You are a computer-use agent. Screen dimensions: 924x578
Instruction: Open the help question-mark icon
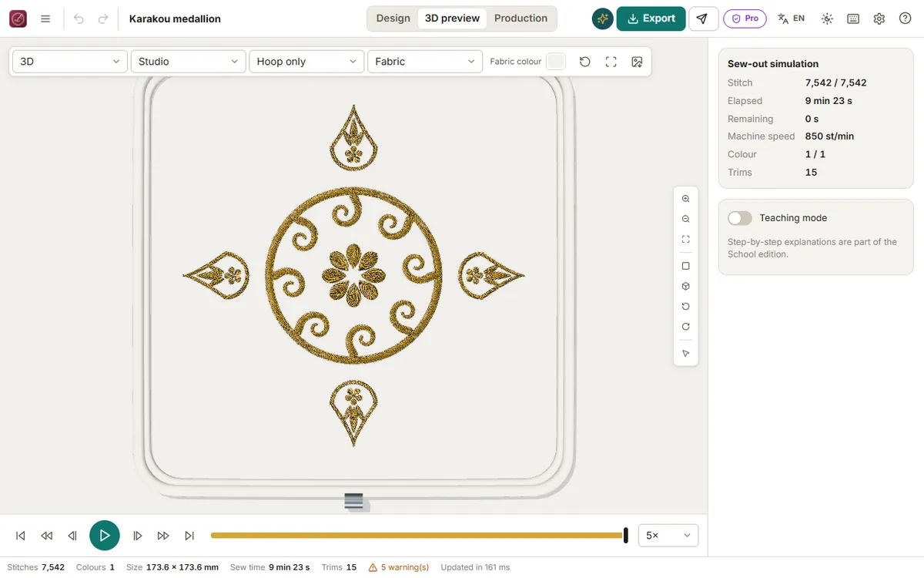[x=906, y=18]
